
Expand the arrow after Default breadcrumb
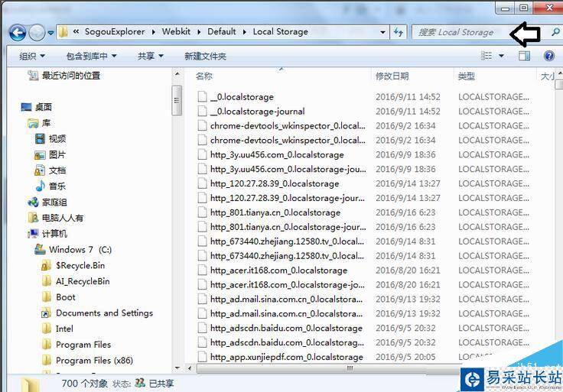point(244,32)
